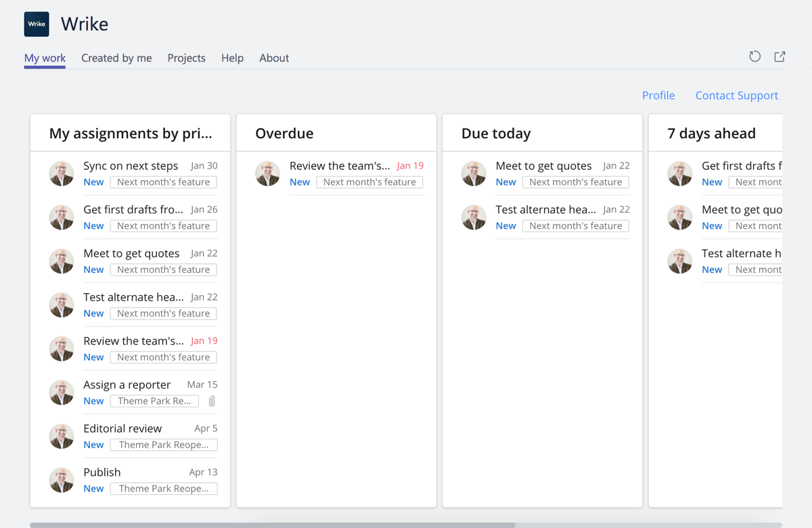
Task: Click the Theme Park Re... tag under Assign a reporter
Action: pos(154,401)
